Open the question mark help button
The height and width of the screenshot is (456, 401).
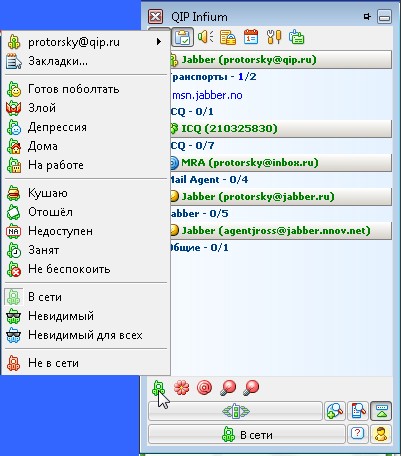click(x=358, y=434)
